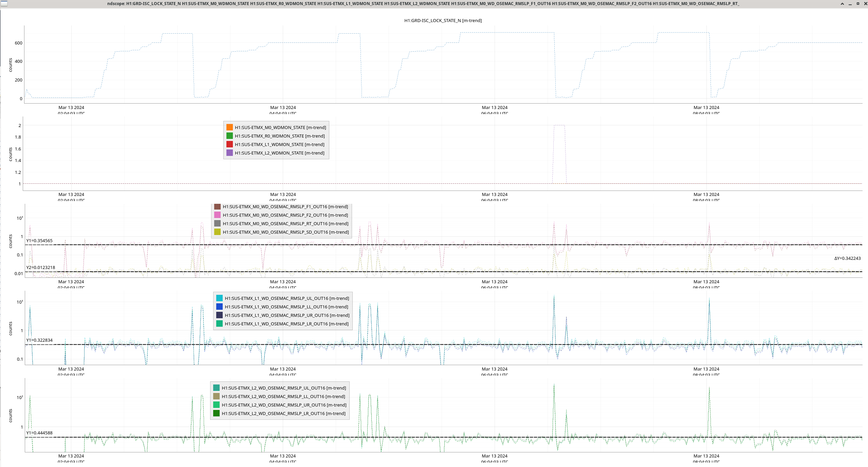Click the pink RMSLP_F2_OUT16 legend icon
Screen dimensions: 868x467
click(x=217, y=215)
